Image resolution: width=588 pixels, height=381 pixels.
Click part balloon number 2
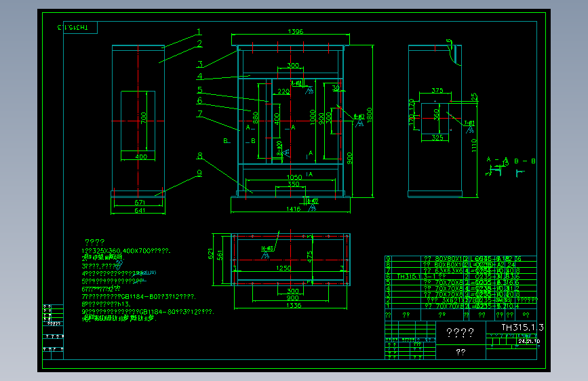199,43
